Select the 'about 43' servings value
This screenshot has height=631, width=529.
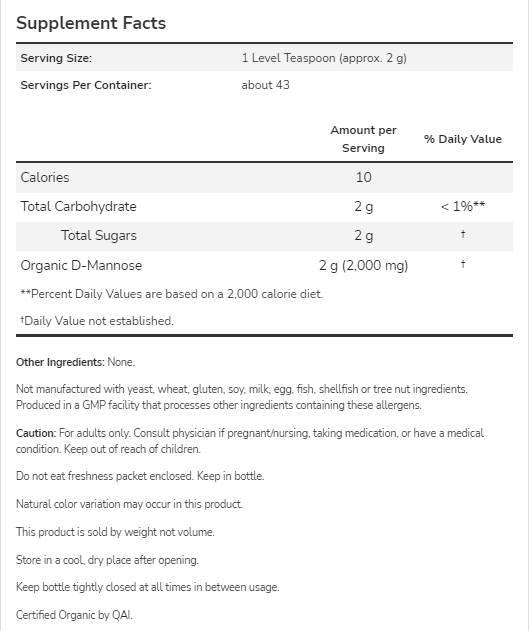click(x=265, y=85)
